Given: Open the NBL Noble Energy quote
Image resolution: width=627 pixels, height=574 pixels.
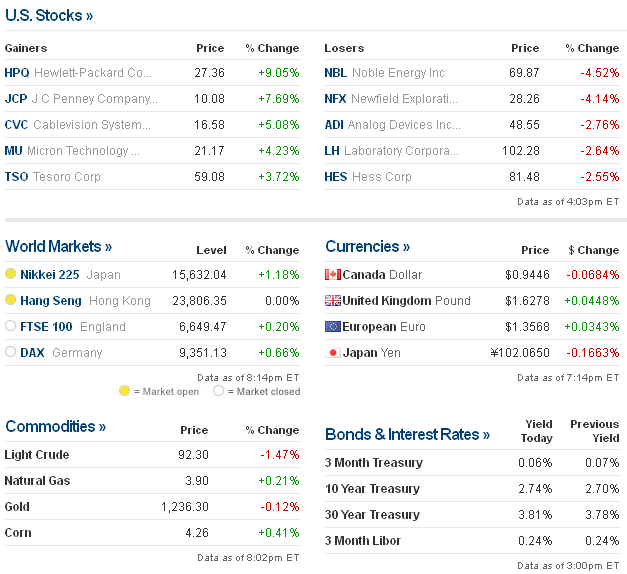Looking at the screenshot, I should tap(336, 73).
